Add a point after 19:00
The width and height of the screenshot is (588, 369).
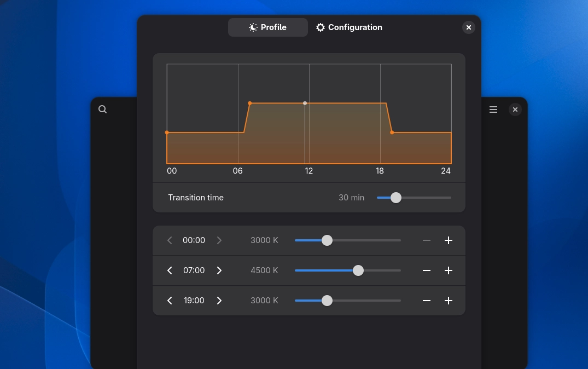448,301
